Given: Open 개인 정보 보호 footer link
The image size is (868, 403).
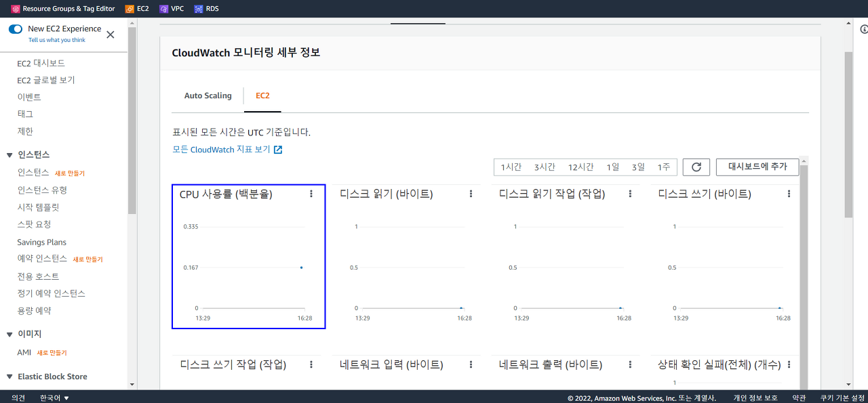Looking at the screenshot, I should tap(755, 398).
